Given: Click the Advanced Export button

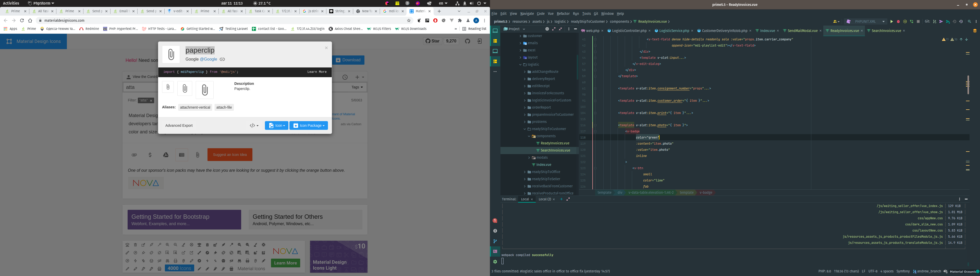Looking at the screenshot, I should 179,125.
